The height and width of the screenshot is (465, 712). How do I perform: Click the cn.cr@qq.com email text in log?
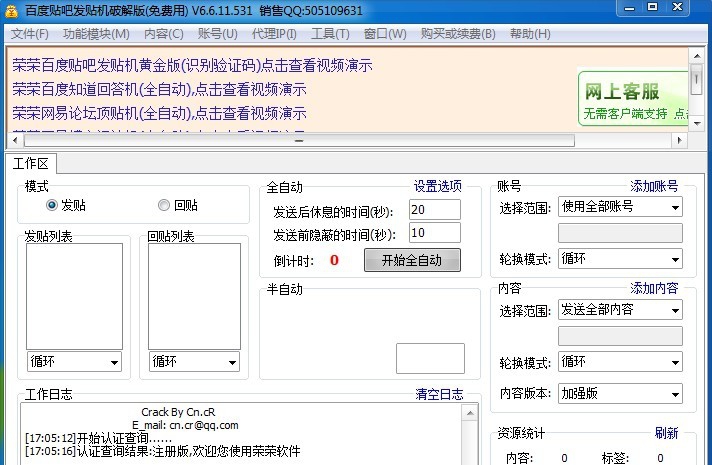coord(204,425)
